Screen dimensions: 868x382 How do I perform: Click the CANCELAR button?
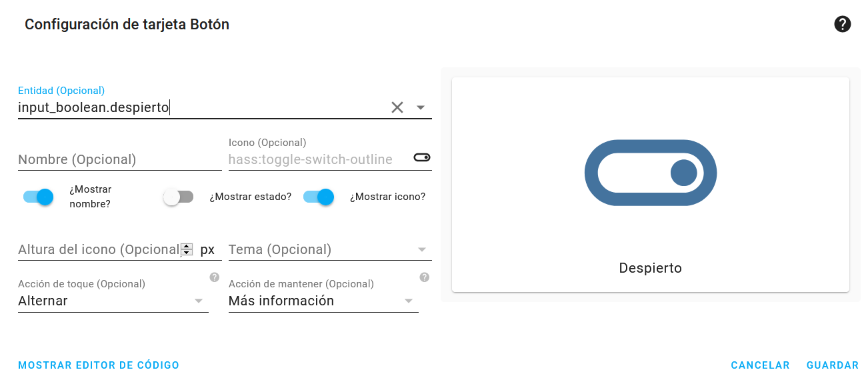(761, 365)
